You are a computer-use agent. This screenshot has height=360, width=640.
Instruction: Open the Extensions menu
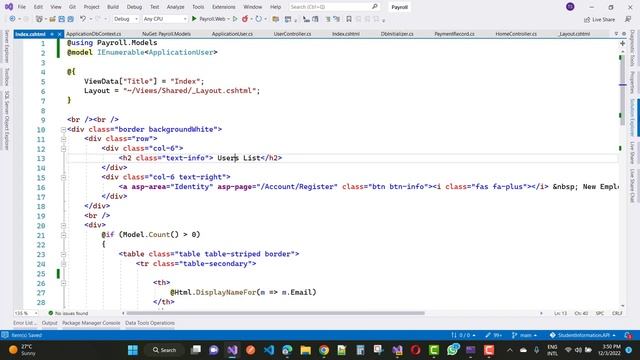point(224,7)
